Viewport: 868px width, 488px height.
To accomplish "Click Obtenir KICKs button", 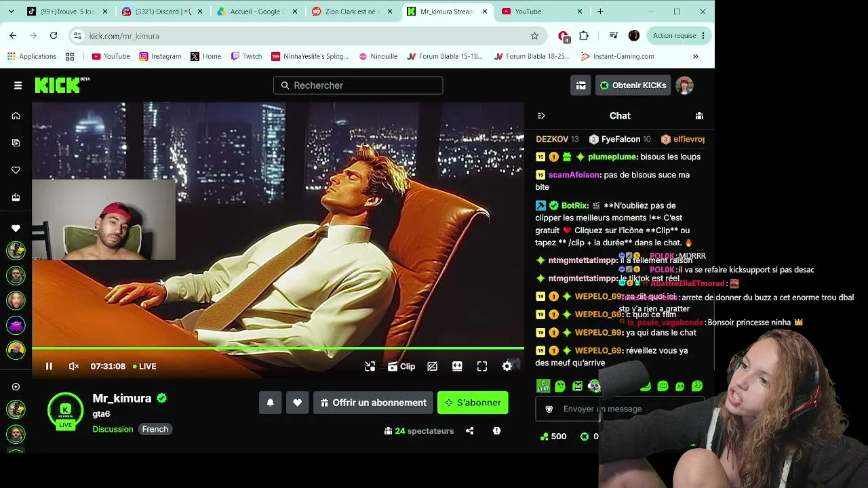I will point(633,85).
